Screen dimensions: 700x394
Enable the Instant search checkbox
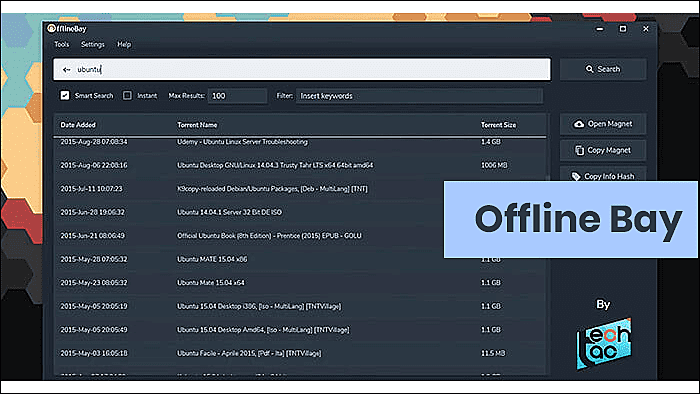(x=127, y=95)
